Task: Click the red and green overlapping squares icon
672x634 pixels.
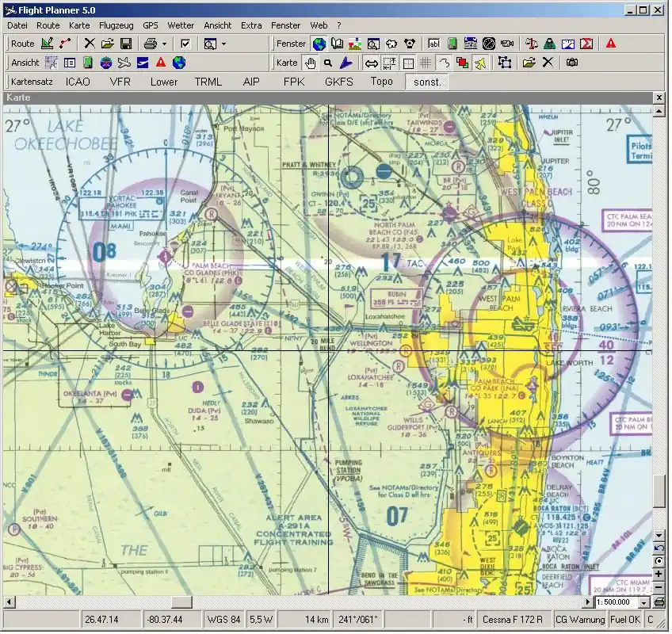Action: 463,63
